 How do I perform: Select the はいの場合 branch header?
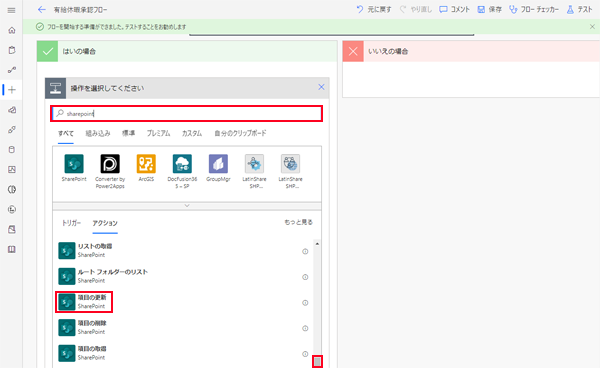click(x=187, y=51)
